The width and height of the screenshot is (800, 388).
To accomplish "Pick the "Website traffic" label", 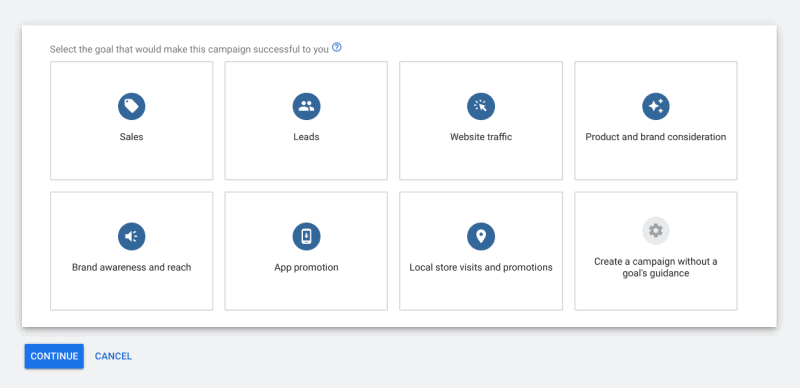I will tap(481, 137).
